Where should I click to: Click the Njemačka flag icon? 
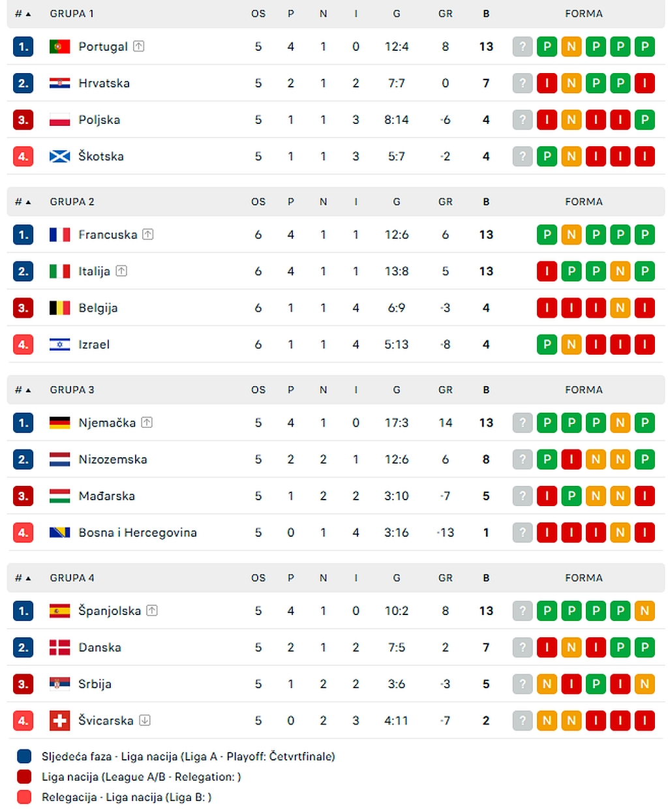click(x=59, y=423)
